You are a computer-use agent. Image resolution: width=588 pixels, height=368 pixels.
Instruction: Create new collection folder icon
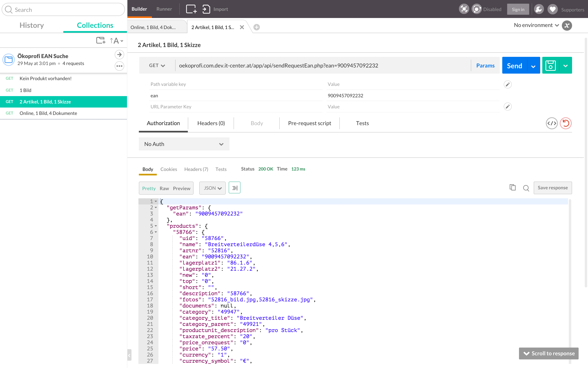pos(101,40)
